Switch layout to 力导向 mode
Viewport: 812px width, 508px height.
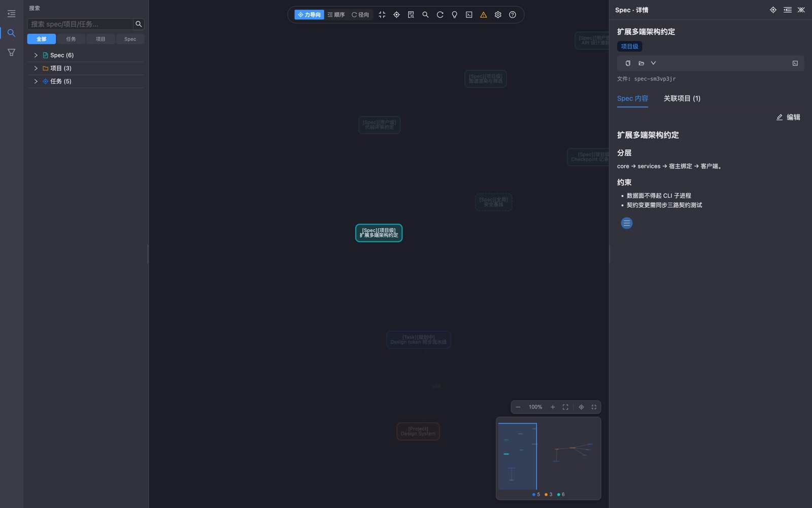tap(309, 15)
